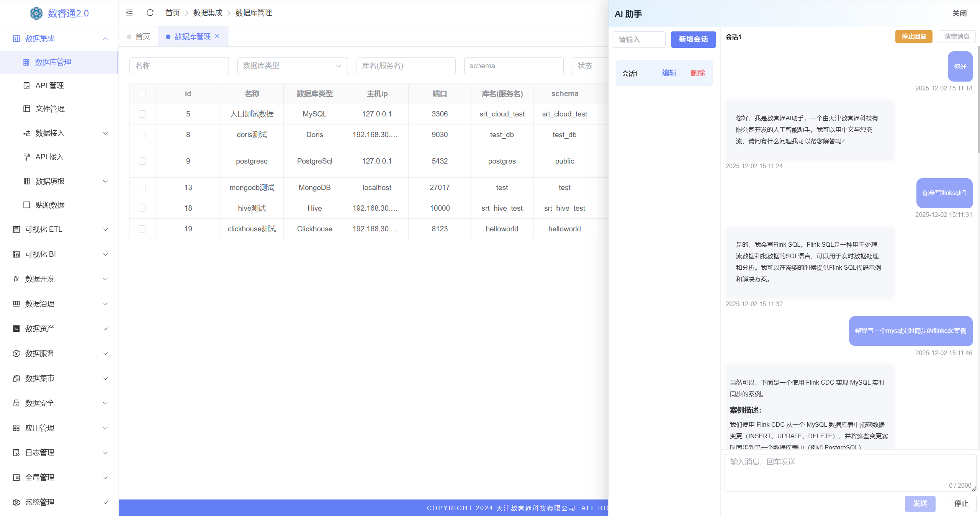980x516 pixels.
Task: Click the refresh page icon
Action: click(x=150, y=13)
